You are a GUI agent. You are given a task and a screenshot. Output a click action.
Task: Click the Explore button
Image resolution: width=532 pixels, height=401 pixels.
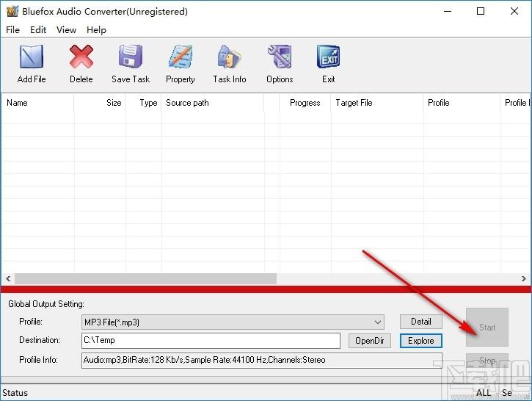[x=421, y=341]
